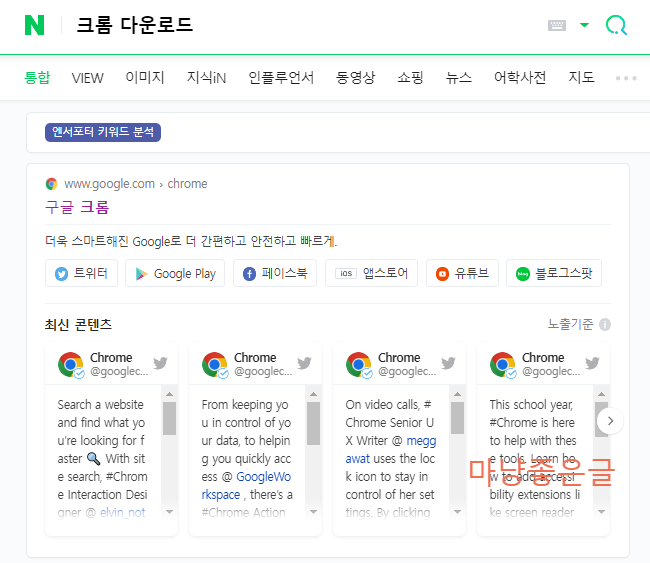
Task: Open the 어학사전 tab
Action: [520, 78]
